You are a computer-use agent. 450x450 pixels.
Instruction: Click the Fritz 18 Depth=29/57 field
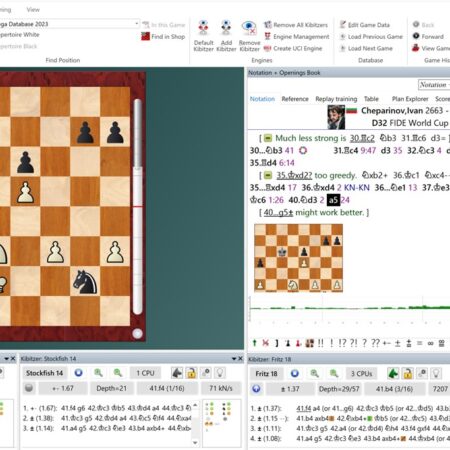[x=339, y=389]
